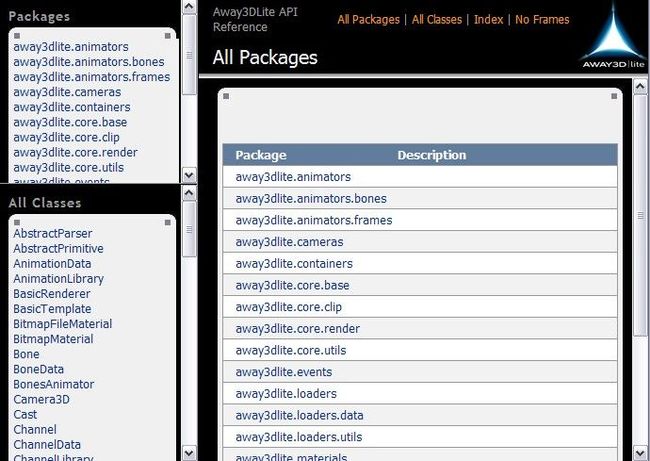Open the BitmapMaterial class
The image size is (650, 461).
(53, 339)
